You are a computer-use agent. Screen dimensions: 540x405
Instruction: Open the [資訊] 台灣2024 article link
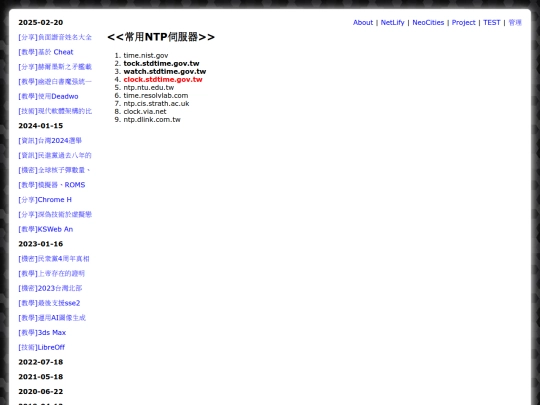pyautogui.click(x=50, y=141)
